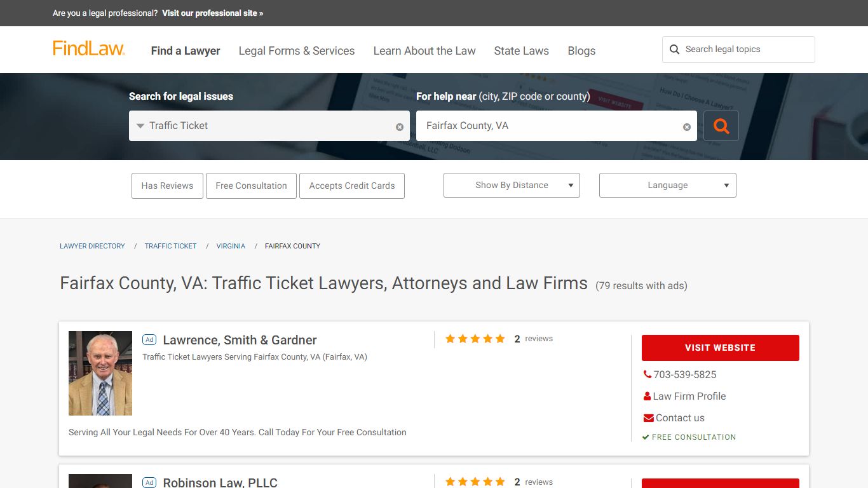This screenshot has width=868, height=488.
Task: Click the Lawyer Directory breadcrumb
Action: (x=92, y=246)
